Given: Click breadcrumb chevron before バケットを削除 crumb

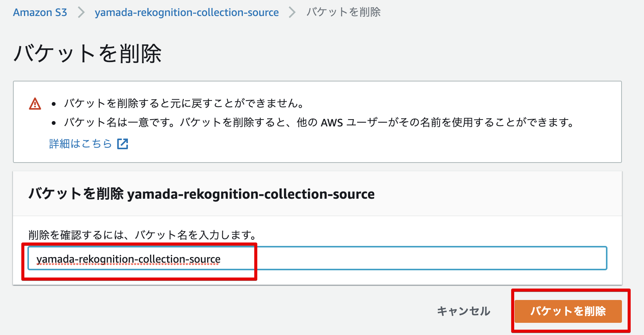Looking at the screenshot, I should pos(292,12).
